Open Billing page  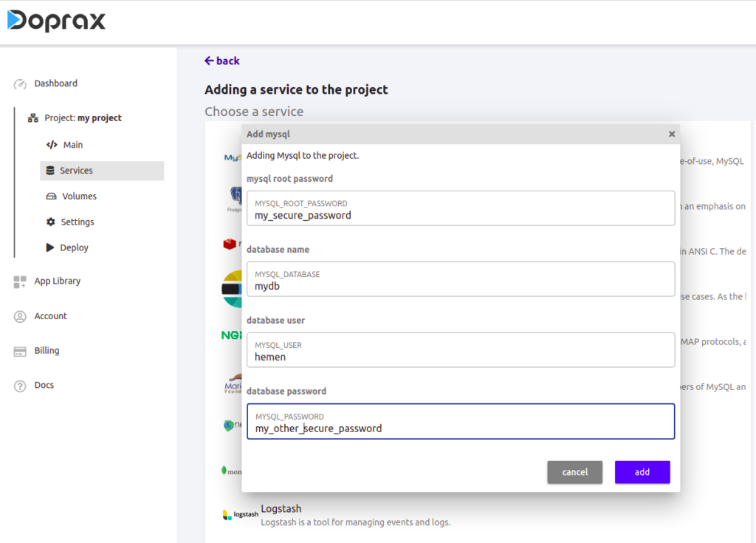pos(47,350)
